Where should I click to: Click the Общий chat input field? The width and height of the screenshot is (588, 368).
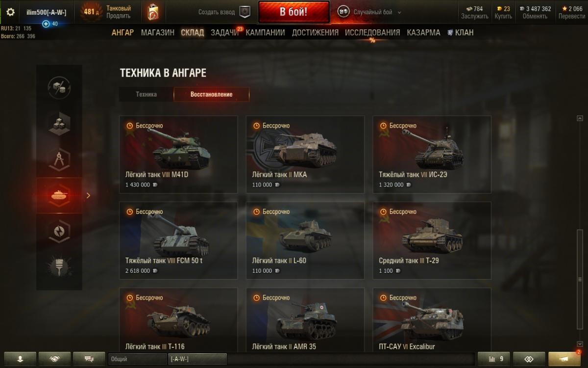(x=137, y=359)
